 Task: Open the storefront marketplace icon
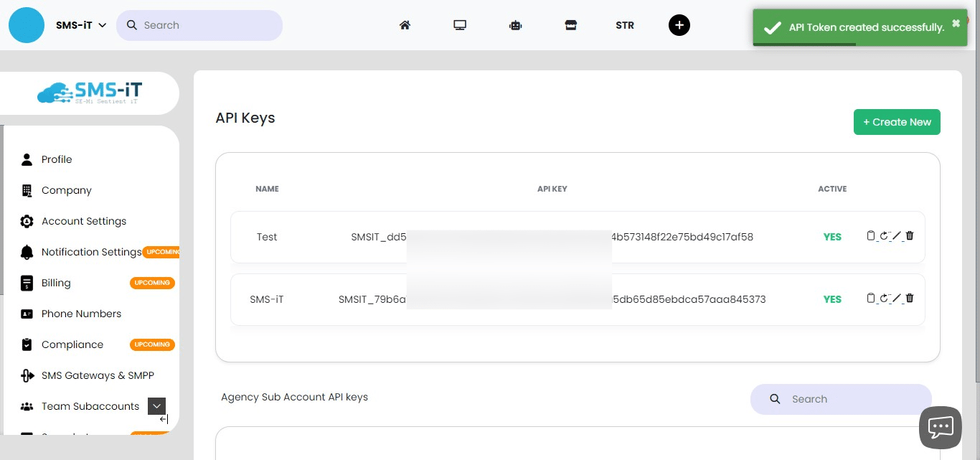pos(570,24)
